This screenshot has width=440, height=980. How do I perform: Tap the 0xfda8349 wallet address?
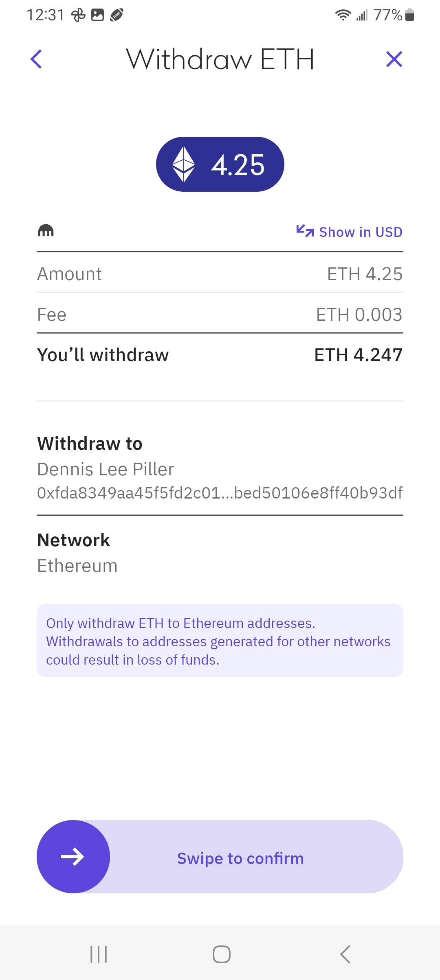coord(220,493)
